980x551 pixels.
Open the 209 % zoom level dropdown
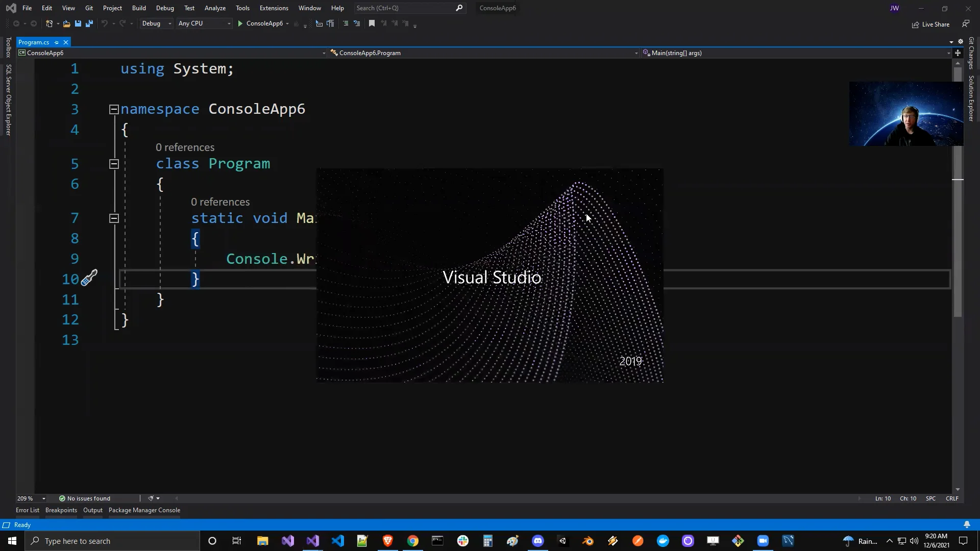coord(31,498)
